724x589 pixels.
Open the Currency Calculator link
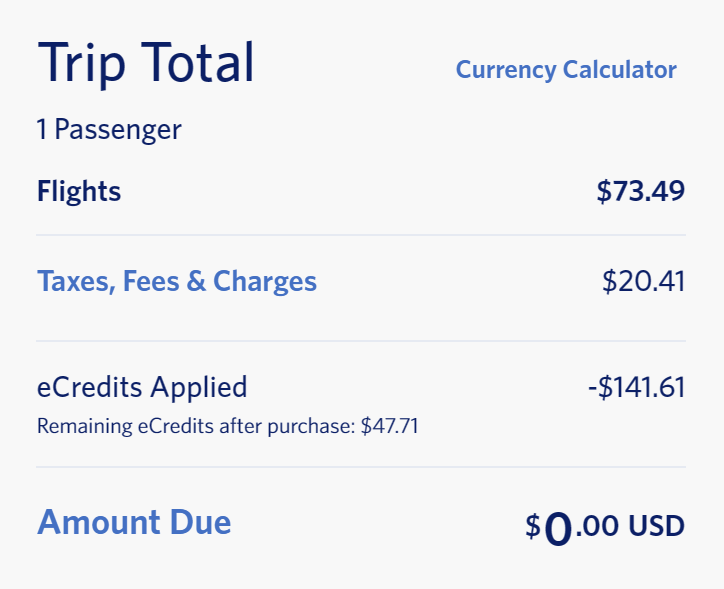(566, 71)
